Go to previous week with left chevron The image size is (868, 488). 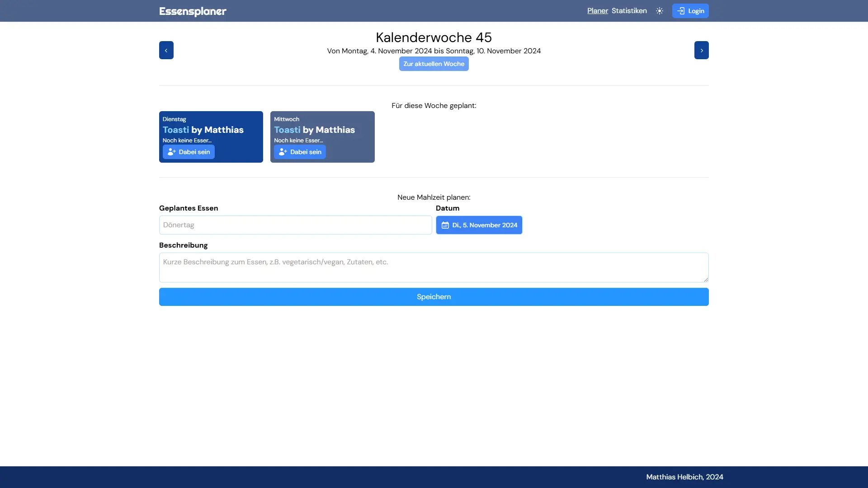[x=166, y=50]
